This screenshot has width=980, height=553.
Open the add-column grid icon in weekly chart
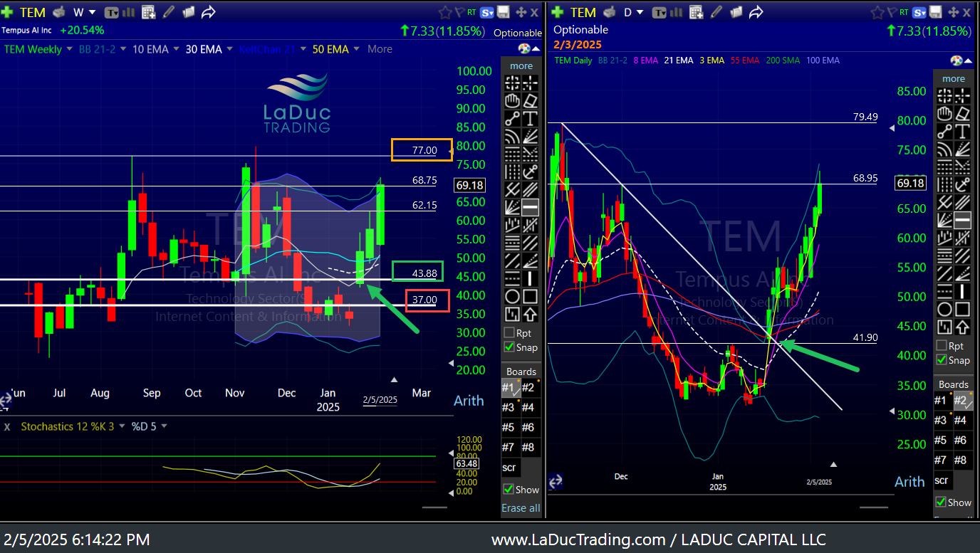[149, 12]
